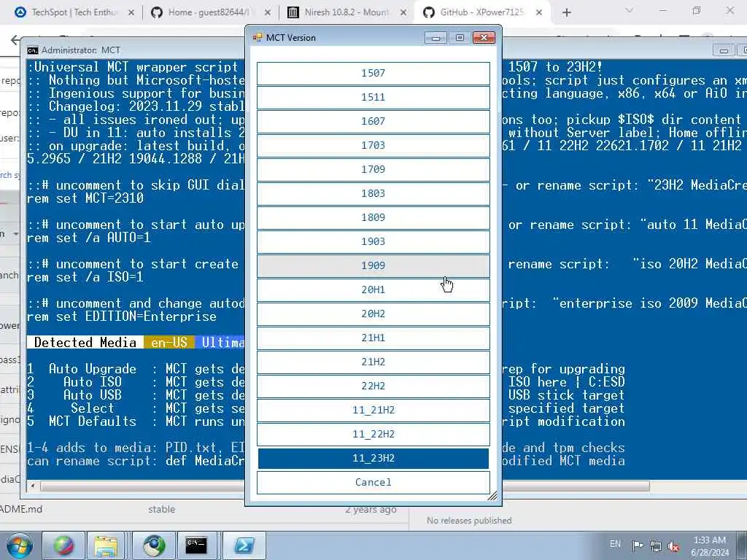Choose version 1709 in the list
The height and width of the screenshot is (560, 747).
[373, 169]
